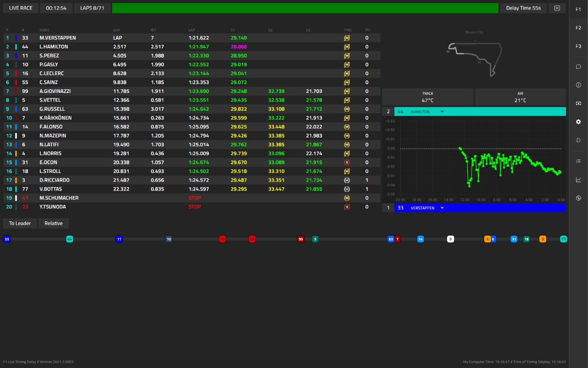Click the info circle icon in sidebar
The image size is (588, 368).
pyautogui.click(x=578, y=85)
